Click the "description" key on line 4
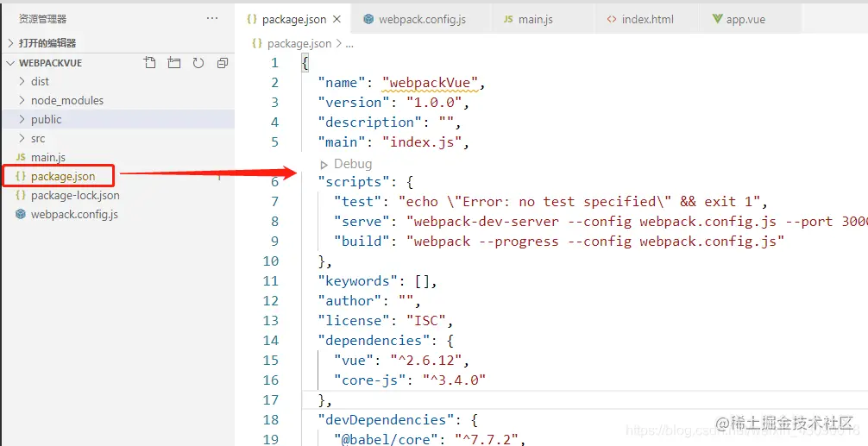Viewport: 868px width, 446px height. click(370, 122)
